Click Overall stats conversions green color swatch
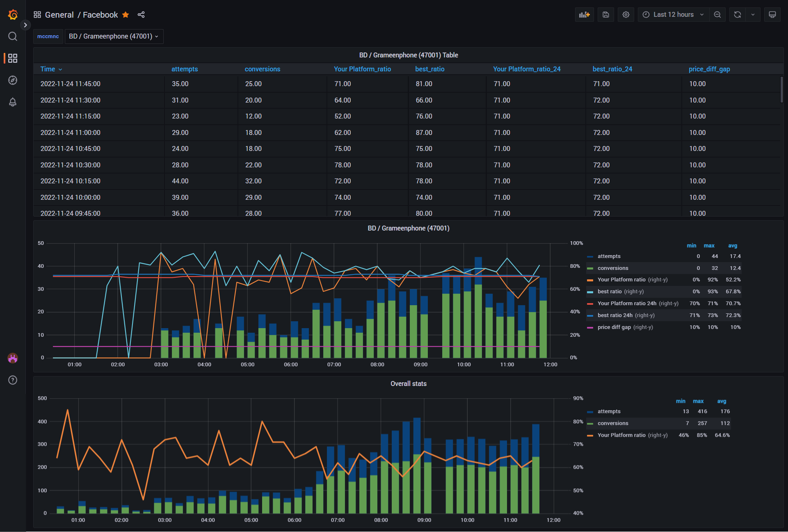Viewport: 788px width, 532px height. [x=590, y=423]
